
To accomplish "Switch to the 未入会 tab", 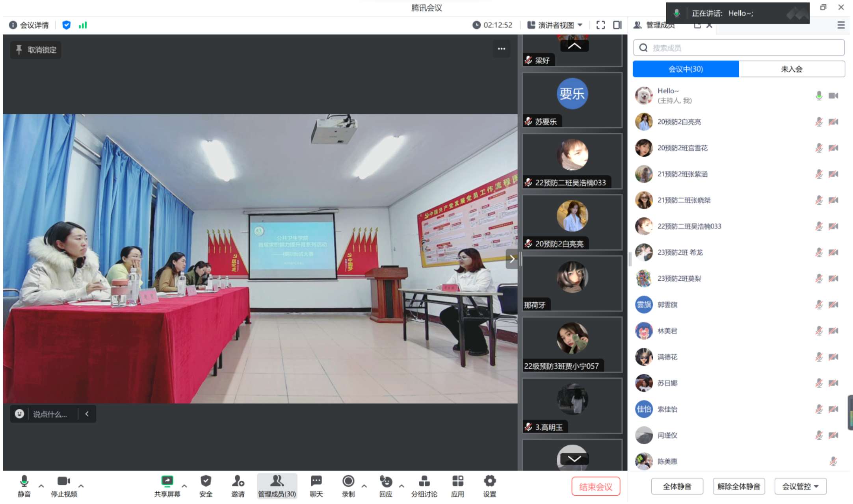I will click(x=791, y=69).
